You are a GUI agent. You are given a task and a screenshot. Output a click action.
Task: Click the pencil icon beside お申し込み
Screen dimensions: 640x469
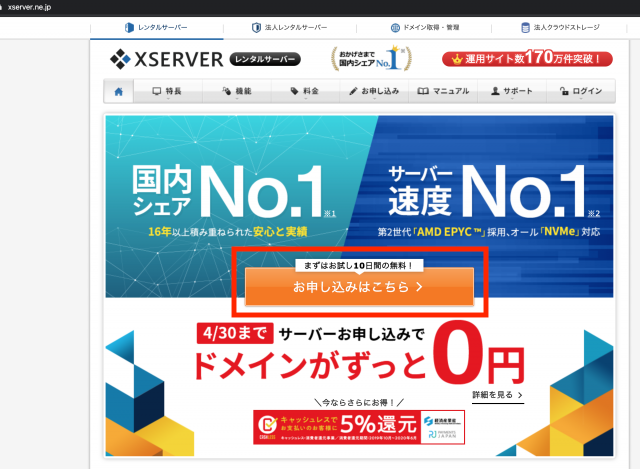[x=353, y=91]
